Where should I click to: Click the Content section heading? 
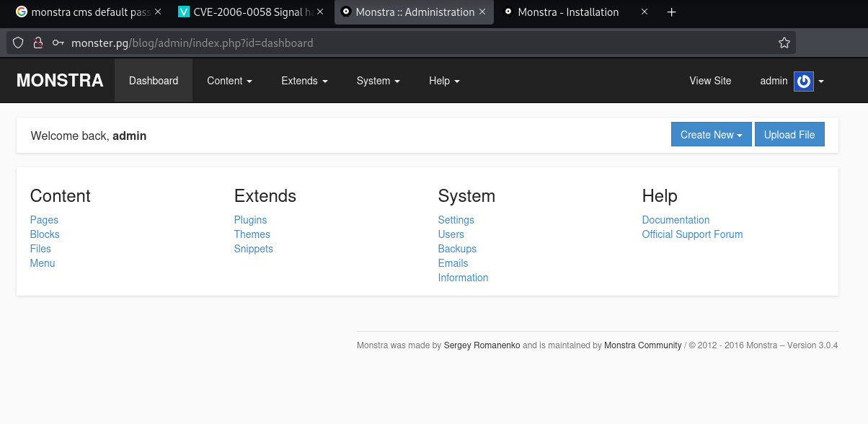[x=61, y=196]
